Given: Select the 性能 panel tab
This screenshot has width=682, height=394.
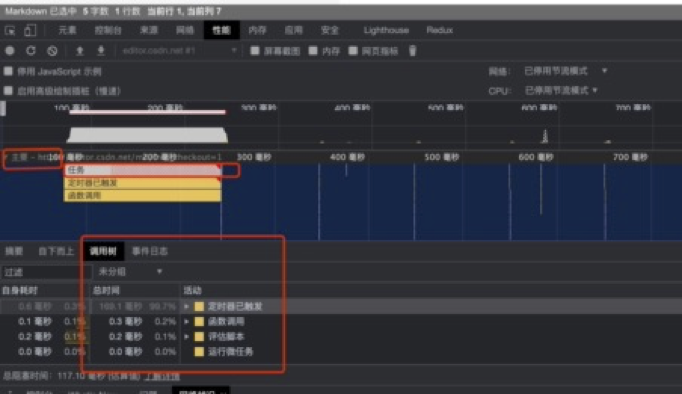Looking at the screenshot, I should 221,30.
